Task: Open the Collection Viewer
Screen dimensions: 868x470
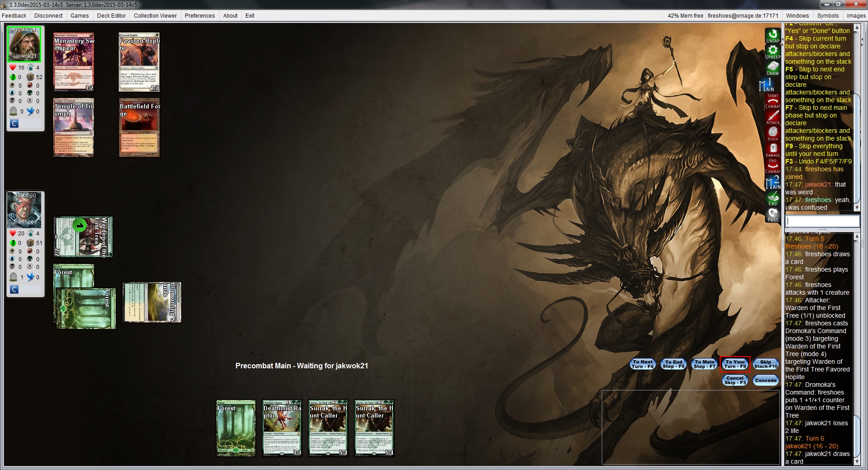Action: tap(155, 15)
